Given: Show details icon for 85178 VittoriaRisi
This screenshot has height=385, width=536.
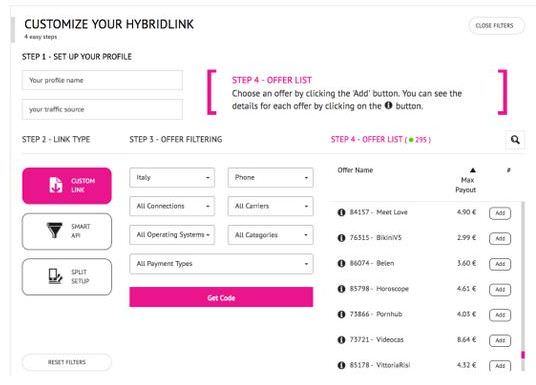Looking at the screenshot, I should pos(341,365).
